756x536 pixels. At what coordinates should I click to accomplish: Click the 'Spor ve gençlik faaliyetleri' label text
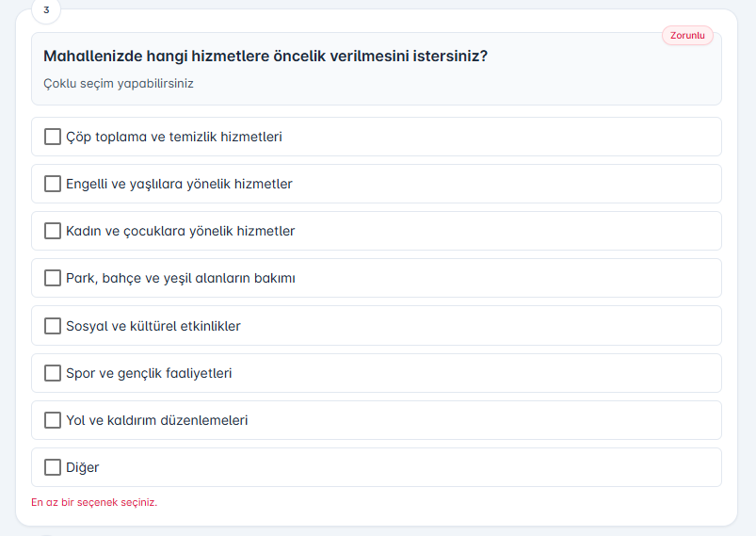149,373
